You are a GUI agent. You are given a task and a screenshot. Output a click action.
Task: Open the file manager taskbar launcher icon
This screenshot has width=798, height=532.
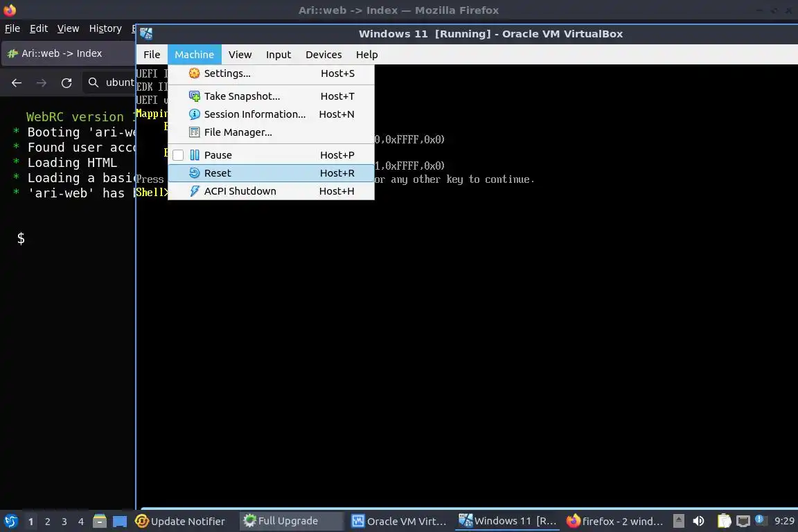click(100, 521)
